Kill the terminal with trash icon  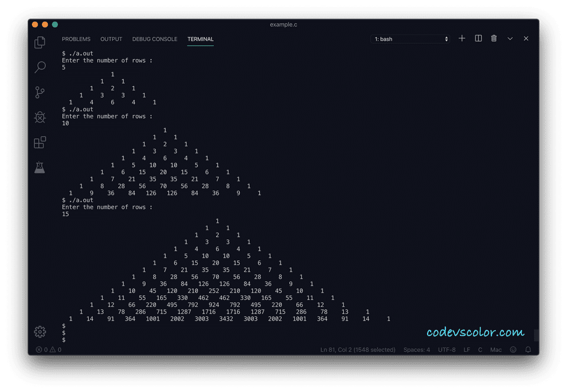[494, 38]
